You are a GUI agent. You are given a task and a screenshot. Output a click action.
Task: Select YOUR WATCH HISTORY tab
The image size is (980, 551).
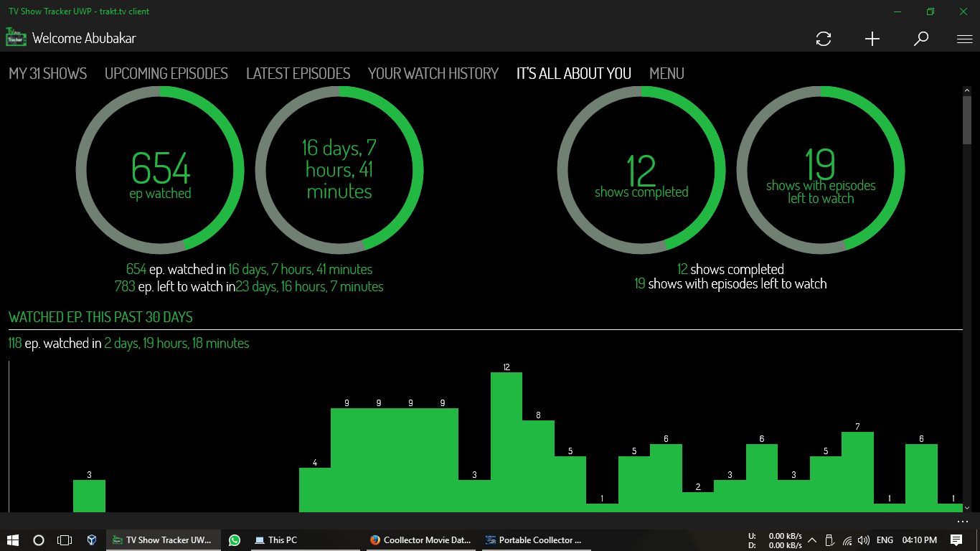coord(433,73)
